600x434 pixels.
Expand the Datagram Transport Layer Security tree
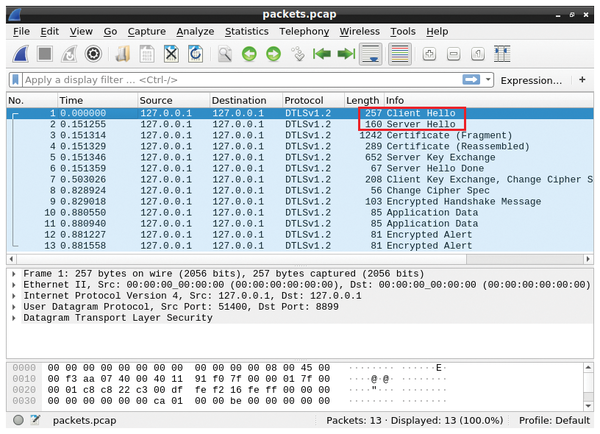point(13,318)
